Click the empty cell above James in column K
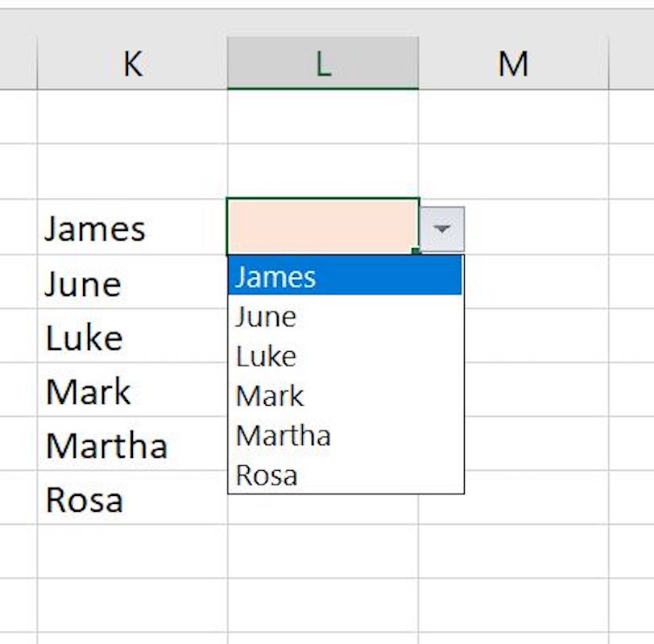This screenshot has height=644, width=654. coord(132,172)
